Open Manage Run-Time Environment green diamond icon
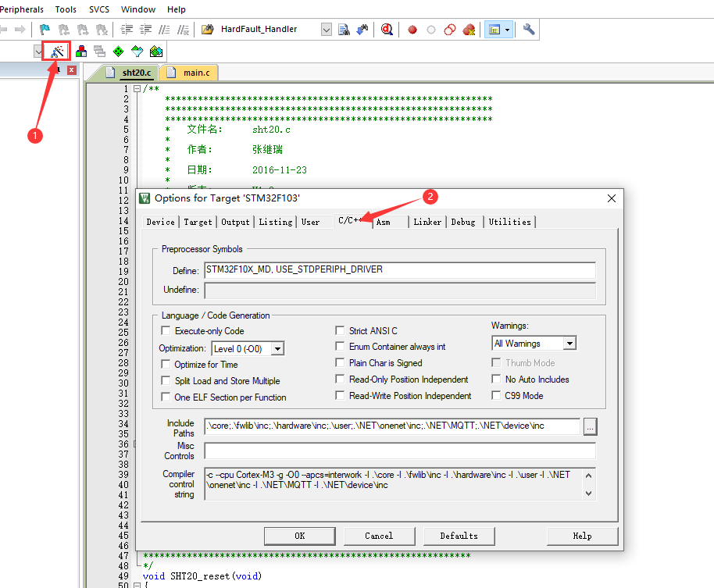 point(119,52)
